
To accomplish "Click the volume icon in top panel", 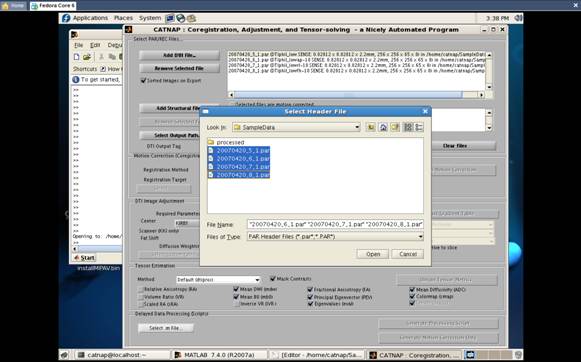I will pyautogui.click(x=518, y=18).
